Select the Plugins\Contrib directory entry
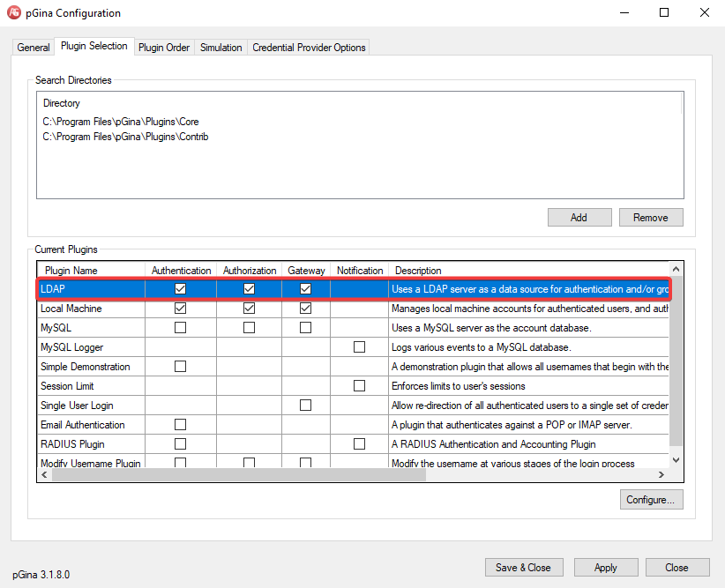The width and height of the screenshot is (725, 588). coord(125,137)
